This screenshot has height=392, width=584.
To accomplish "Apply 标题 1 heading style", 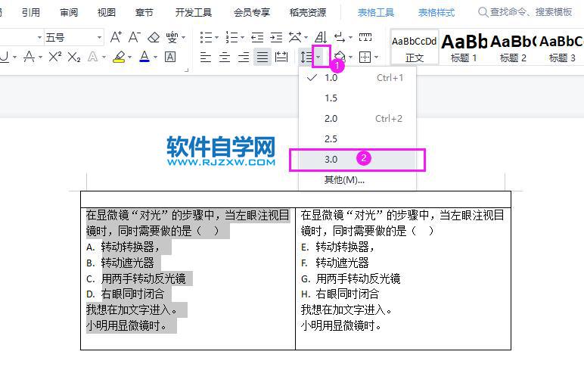I will pos(464,48).
